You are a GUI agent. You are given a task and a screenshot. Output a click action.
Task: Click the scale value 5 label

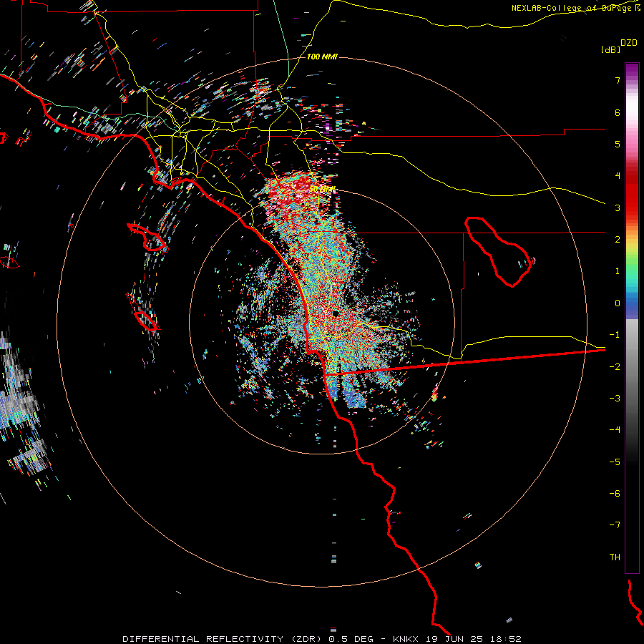pos(618,144)
